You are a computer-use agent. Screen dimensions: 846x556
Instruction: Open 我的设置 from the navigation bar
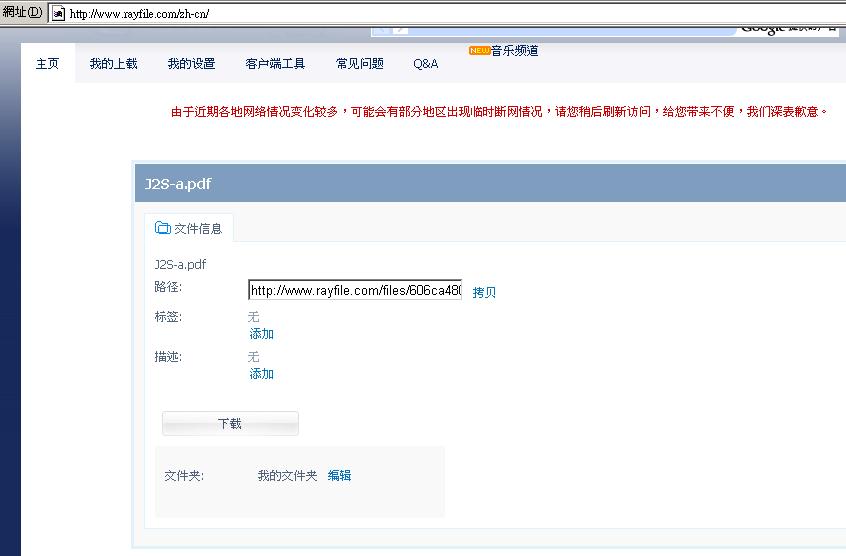point(191,64)
